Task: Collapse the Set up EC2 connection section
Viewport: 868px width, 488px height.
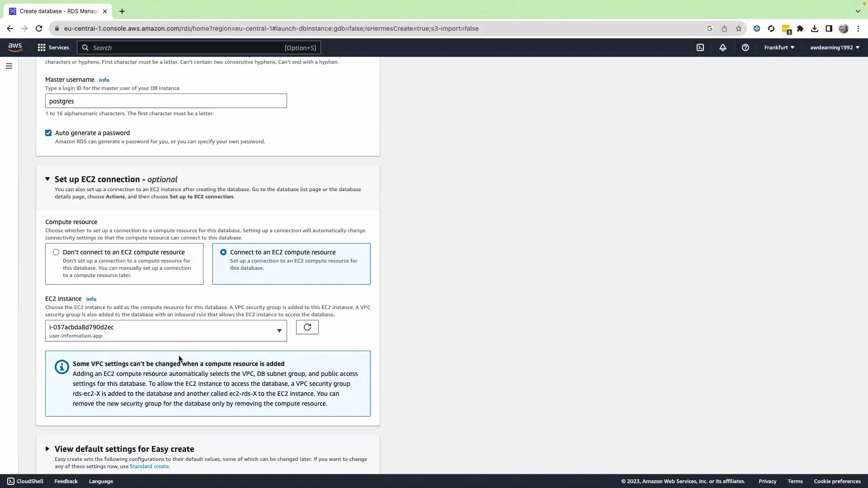Action: 47,179
